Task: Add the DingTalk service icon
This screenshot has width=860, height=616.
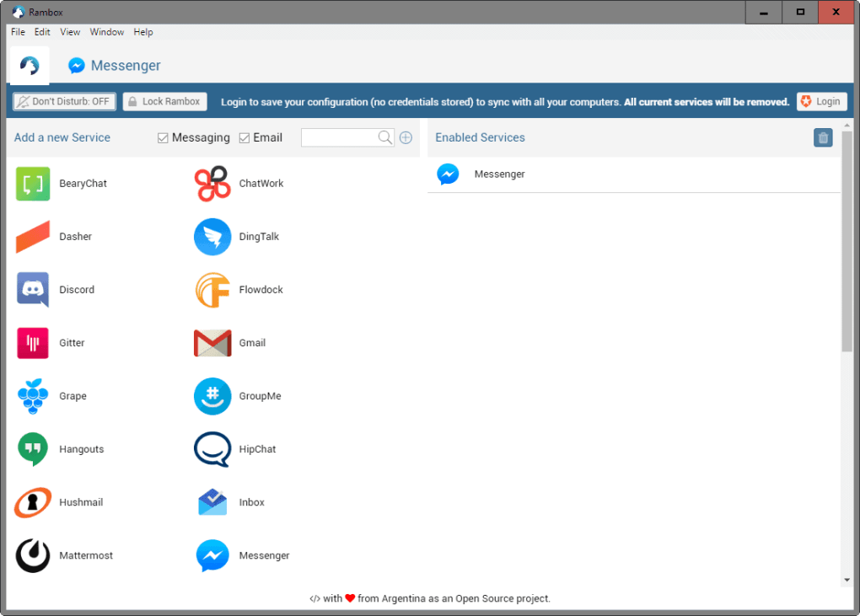Action: [212, 237]
